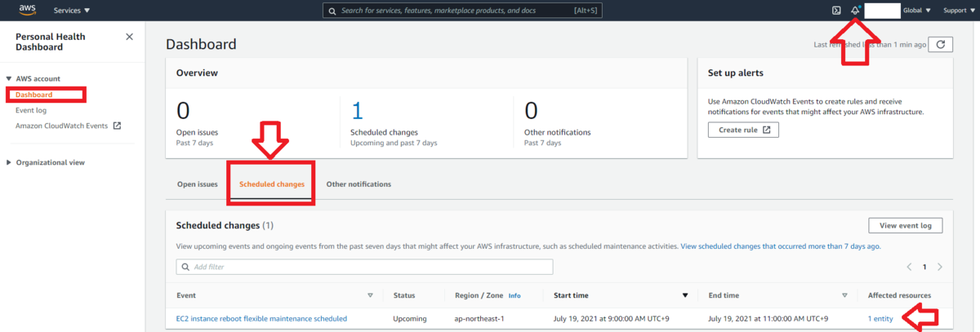The image size is (980, 332).
Task: Open the AWS home logo
Action: [x=26, y=10]
